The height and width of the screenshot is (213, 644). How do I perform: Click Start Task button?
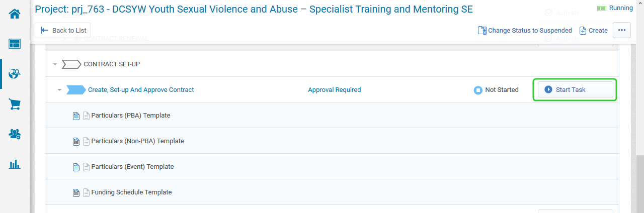(x=576, y=89)
